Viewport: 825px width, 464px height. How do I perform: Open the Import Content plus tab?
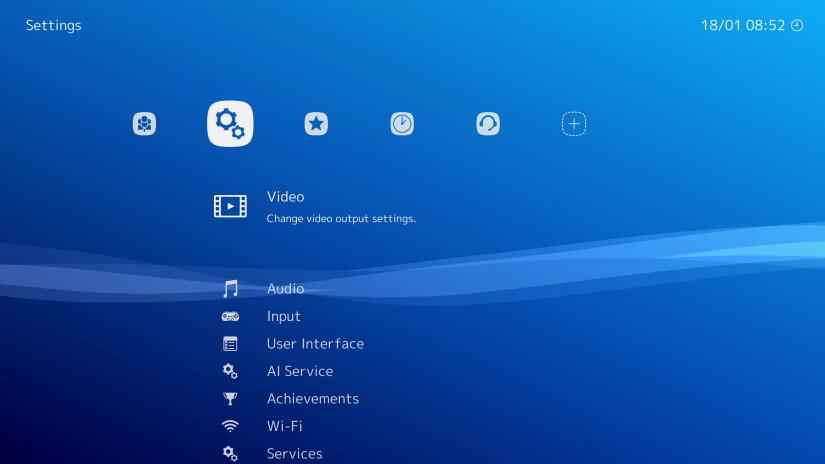tap(574, 124)
